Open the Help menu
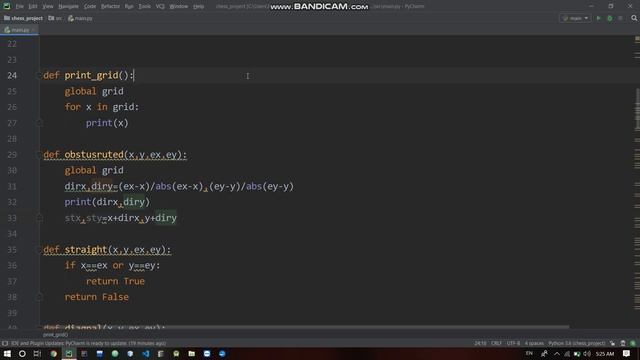Viewport: 640px width, 360px height. pyautogui.click(x=198, y=7)
